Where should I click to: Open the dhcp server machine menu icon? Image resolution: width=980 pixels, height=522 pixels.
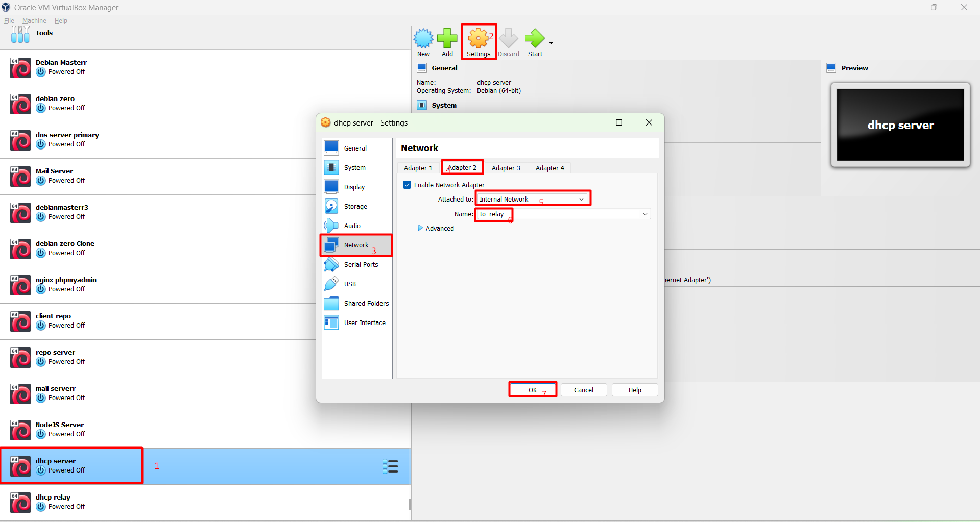click(x=390, y=466)
